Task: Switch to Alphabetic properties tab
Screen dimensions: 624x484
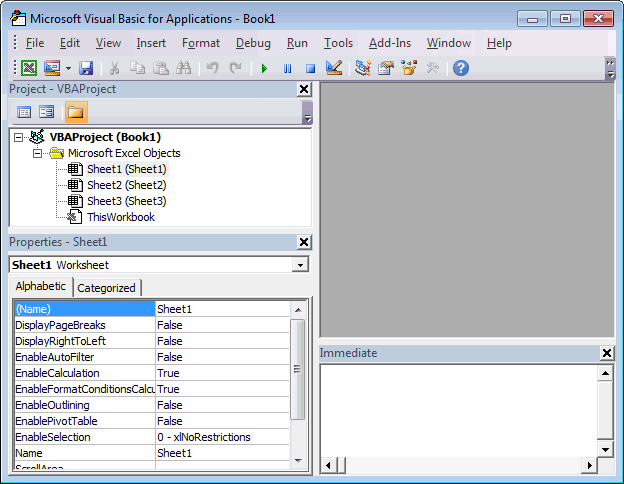Action: coord(41,286)
